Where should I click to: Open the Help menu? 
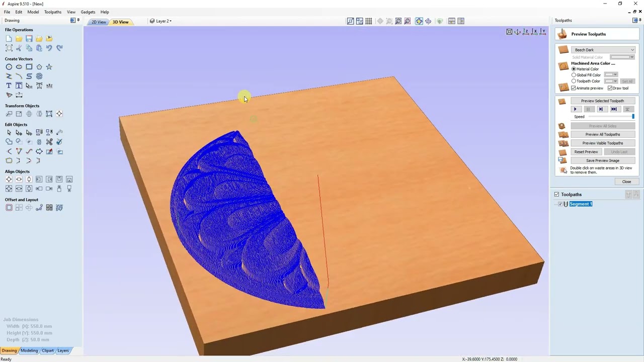[x=105, y=12]
